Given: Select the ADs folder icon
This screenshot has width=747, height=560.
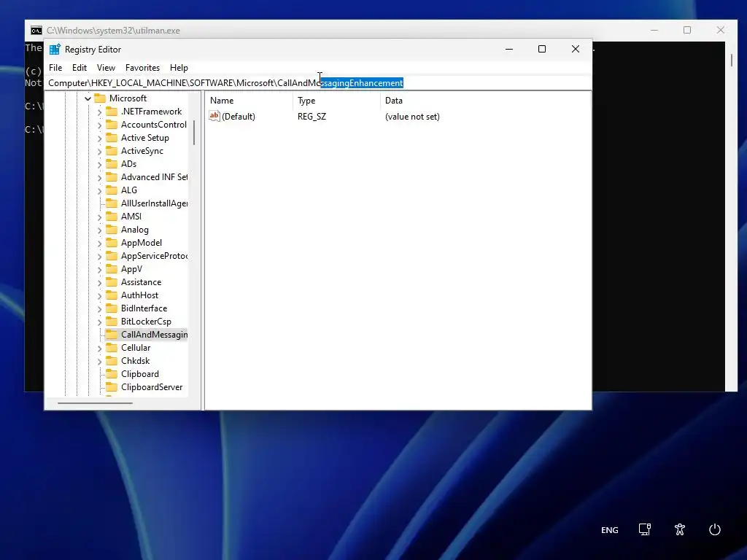Looking at the screenshot, I should coord(112,164).
